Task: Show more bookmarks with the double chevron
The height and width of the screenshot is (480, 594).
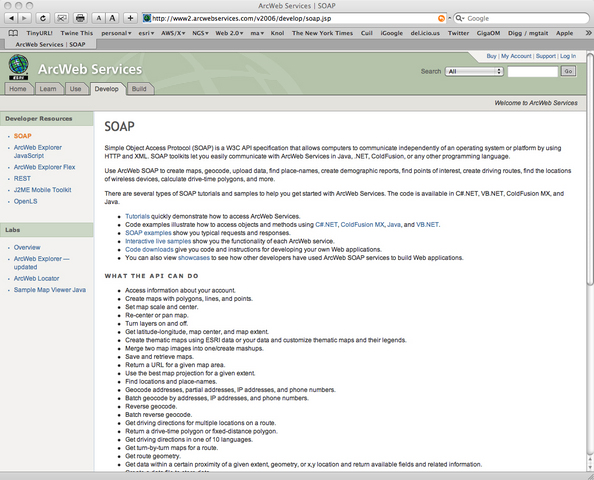Action: 588,33
